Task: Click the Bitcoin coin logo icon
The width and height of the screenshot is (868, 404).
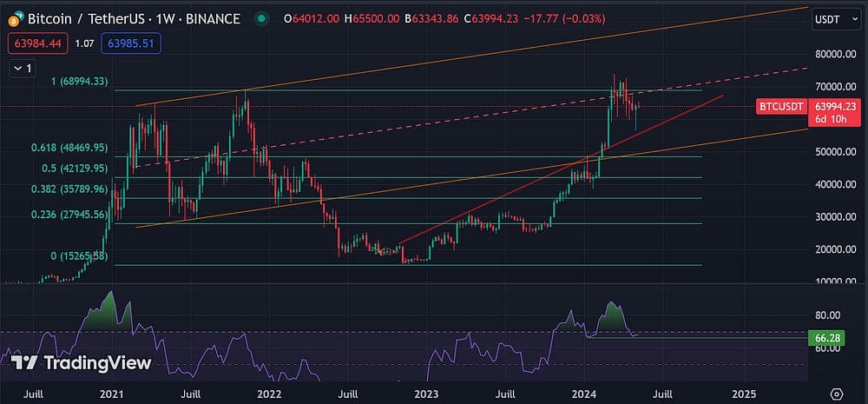Action: point(15,20)
